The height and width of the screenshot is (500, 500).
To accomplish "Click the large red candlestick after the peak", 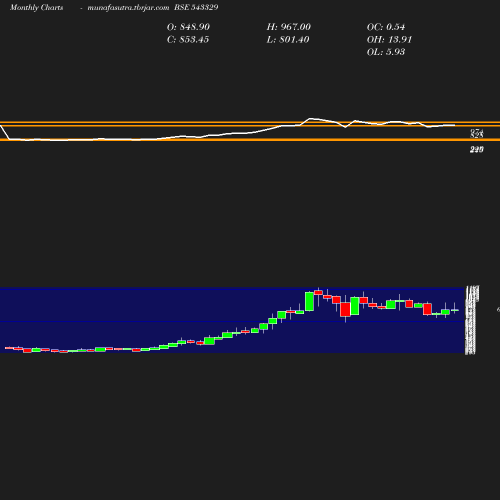I will [x=345, y=309].
